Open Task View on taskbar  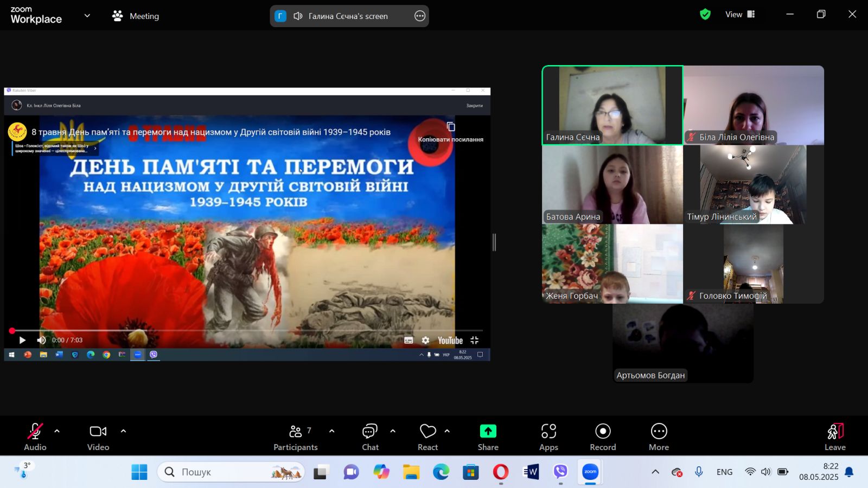[322, 472]
